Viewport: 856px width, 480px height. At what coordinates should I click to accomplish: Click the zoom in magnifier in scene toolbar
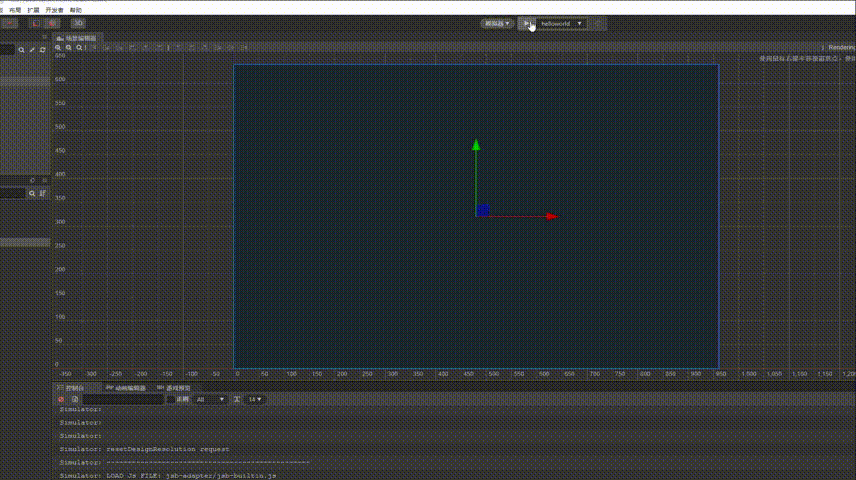pyautogui.click(x=58, y=48)
